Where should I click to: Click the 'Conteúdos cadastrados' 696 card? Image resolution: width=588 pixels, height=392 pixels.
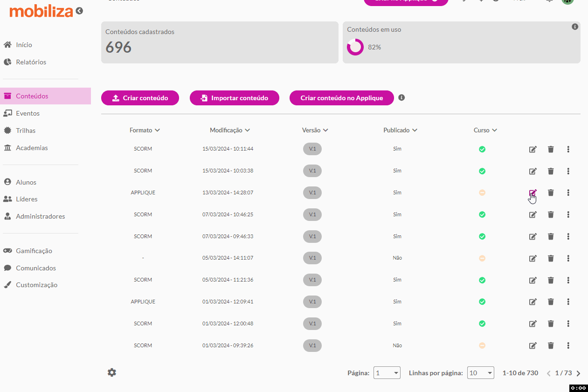pyautogui.click(x=220, y=42)
